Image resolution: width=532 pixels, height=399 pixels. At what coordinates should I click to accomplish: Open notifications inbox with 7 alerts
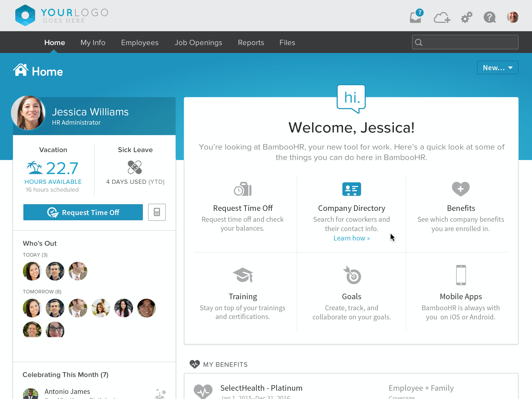click(x=416, y=17)
